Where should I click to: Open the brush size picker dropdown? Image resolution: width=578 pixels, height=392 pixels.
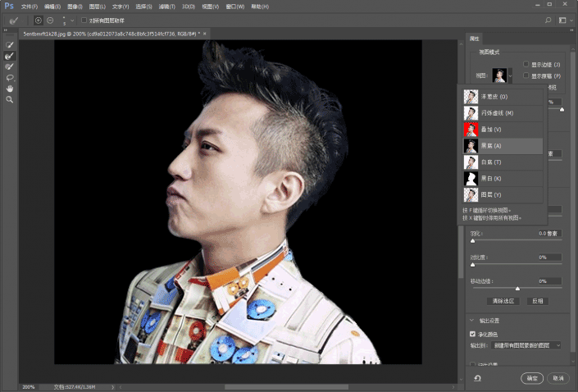(x=72, y=21)
